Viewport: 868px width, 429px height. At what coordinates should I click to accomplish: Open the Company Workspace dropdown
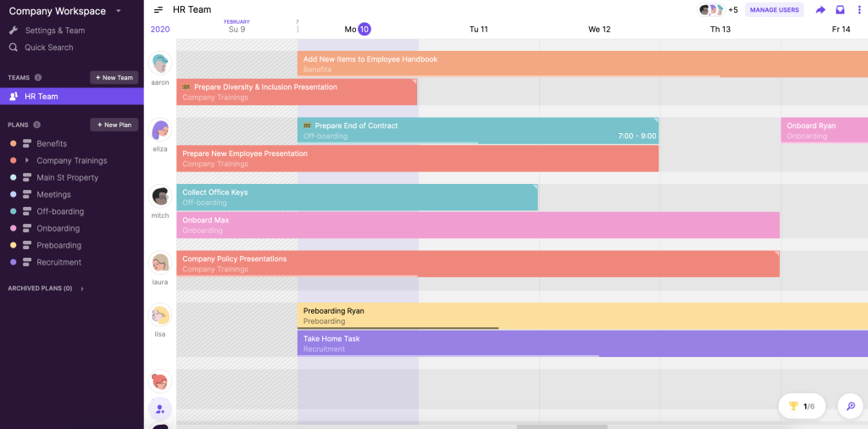(119, 11)
